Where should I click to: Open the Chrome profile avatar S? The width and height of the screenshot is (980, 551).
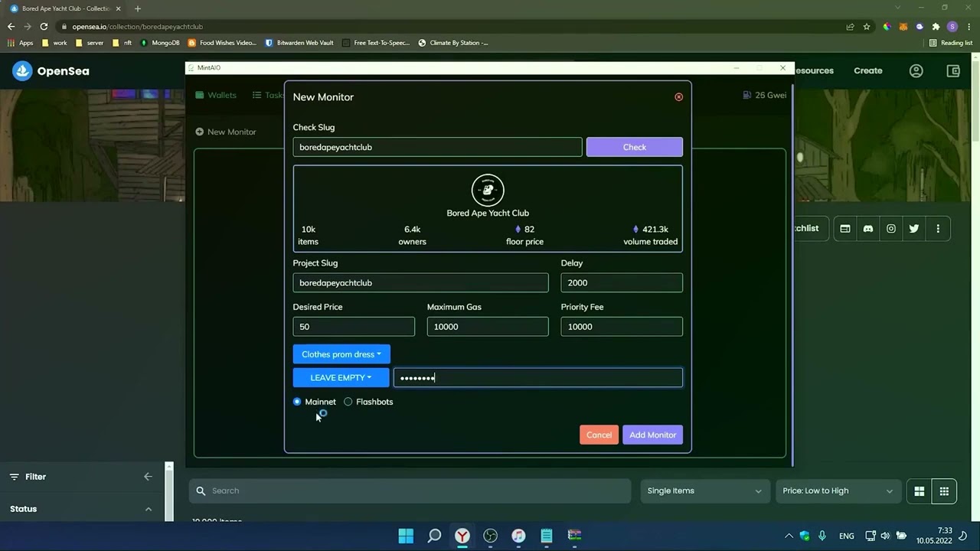(x=952, y=26)
